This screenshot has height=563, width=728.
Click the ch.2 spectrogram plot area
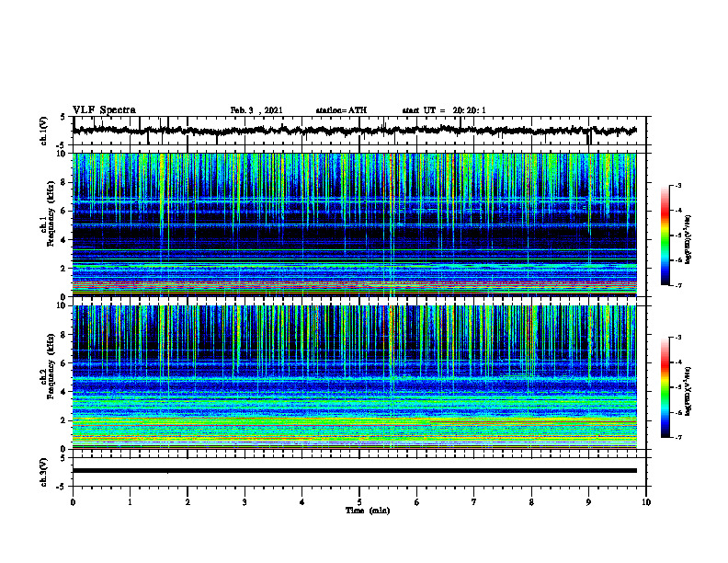pyautogui.click(x=355, y=377)
